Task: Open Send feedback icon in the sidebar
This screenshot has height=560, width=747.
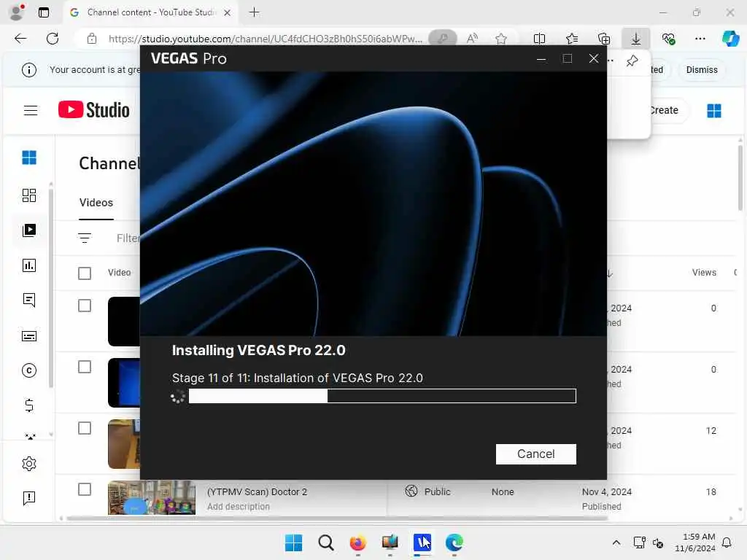Action: point(29,498)
